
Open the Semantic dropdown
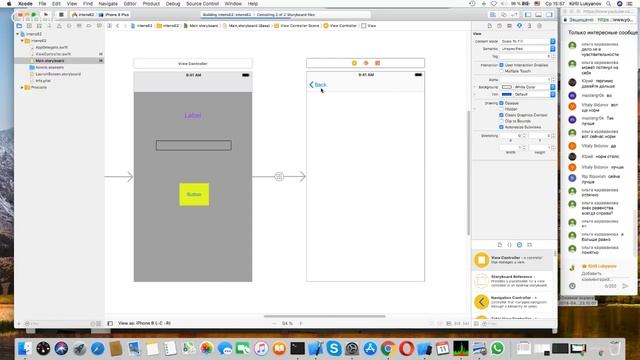(528, 49)
